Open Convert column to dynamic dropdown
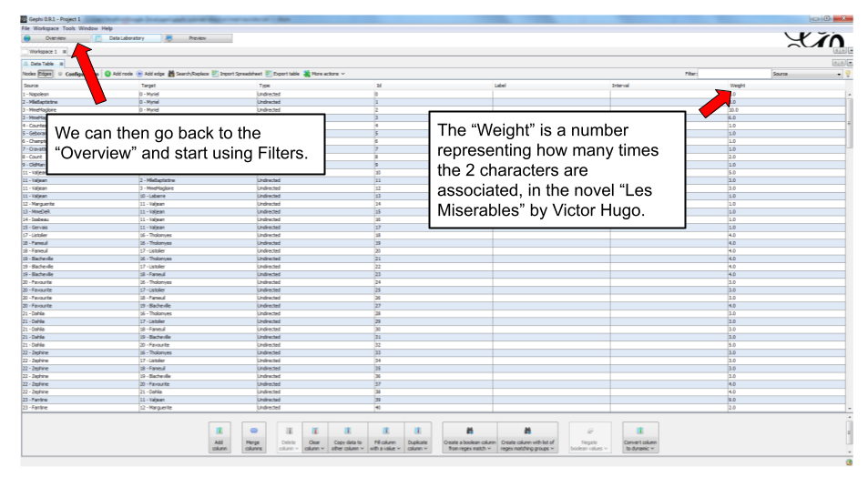 click(x=640, y=437)
